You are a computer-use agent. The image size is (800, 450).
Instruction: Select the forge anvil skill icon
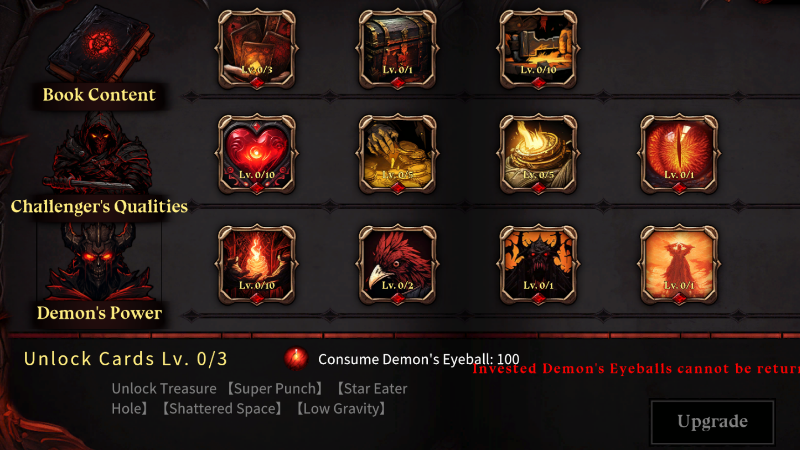tap(538, 49)
